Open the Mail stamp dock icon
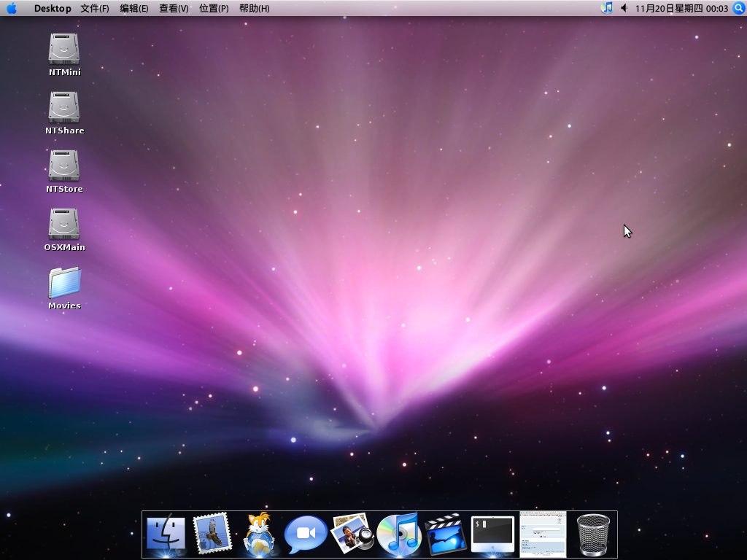 click(x=212, y=534)
